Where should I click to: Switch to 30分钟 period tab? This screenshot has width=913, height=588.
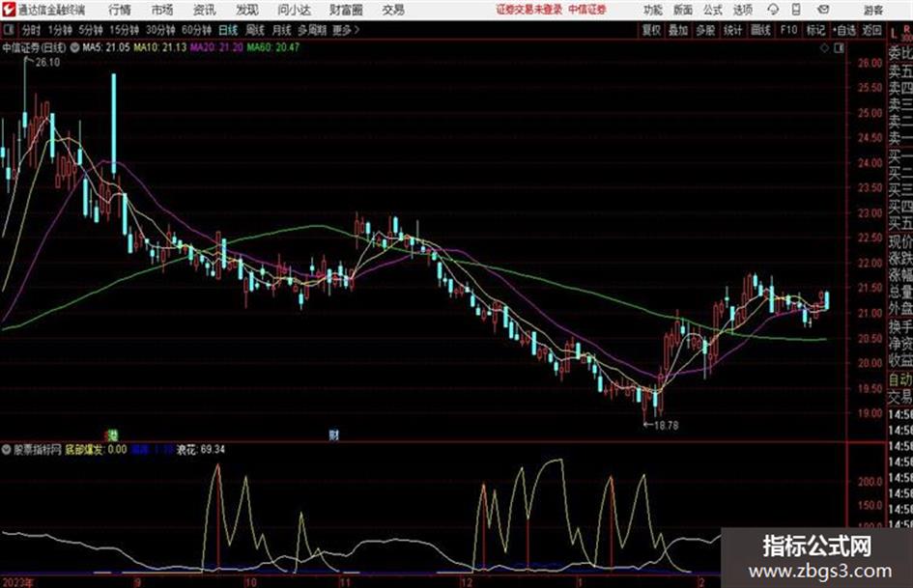pos(160,30)
